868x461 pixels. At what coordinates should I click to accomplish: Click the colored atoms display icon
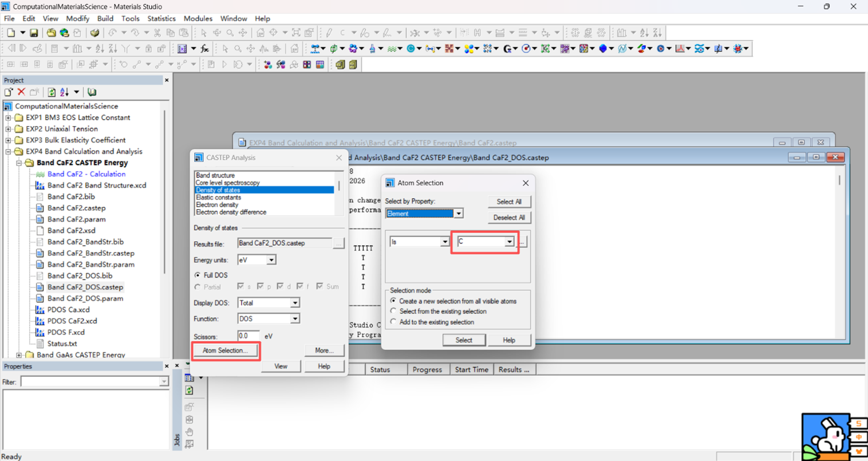coord(268,65)
